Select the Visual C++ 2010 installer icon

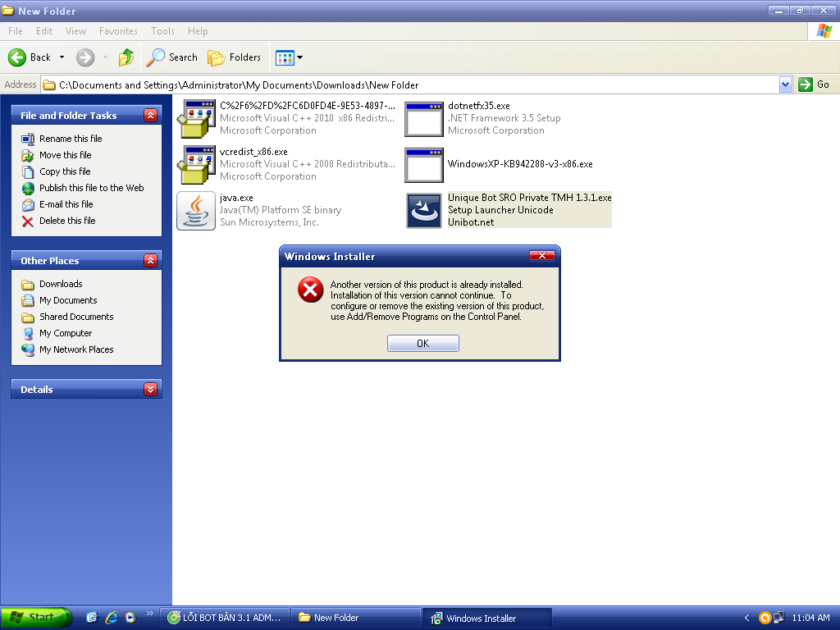coord(195,119)
